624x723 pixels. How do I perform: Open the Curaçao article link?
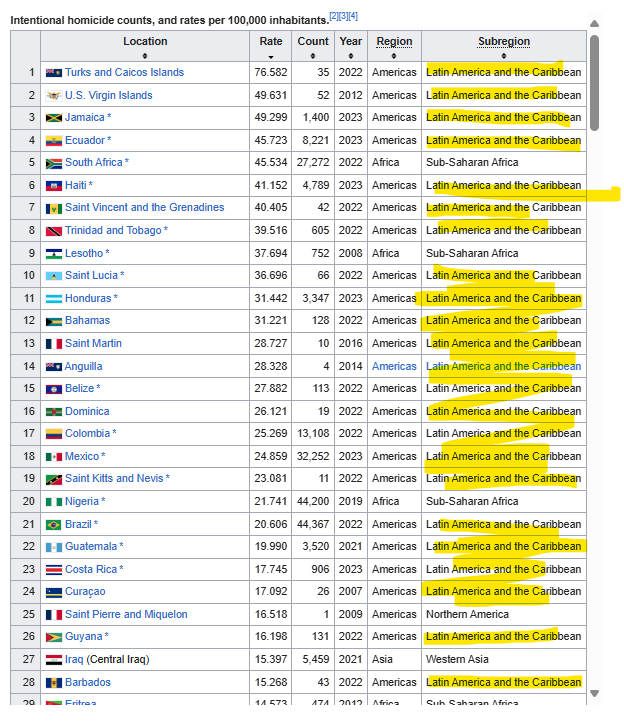tap(85, 592)
